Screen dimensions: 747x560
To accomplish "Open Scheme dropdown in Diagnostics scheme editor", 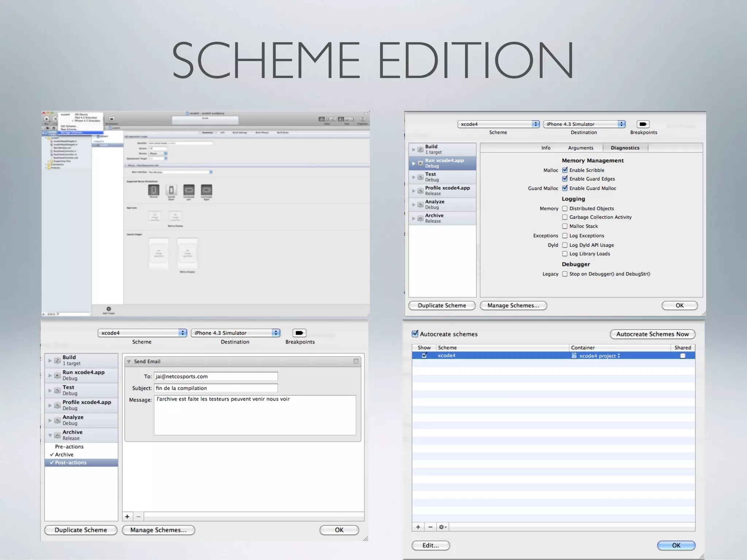I will click(x=499, y=124).
